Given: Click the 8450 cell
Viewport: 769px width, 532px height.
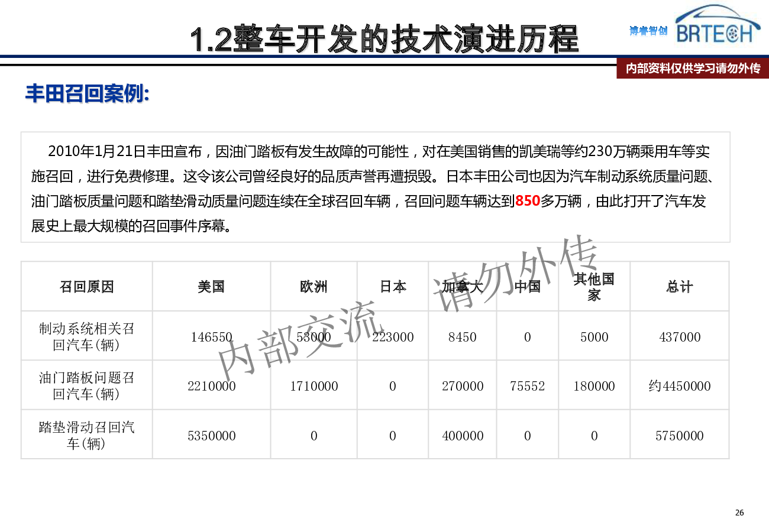Looking at the screenshot, I should pos(462,337).
